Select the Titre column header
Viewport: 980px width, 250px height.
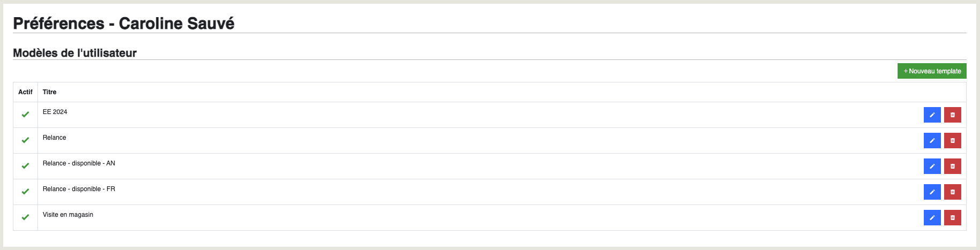point(49,92)
